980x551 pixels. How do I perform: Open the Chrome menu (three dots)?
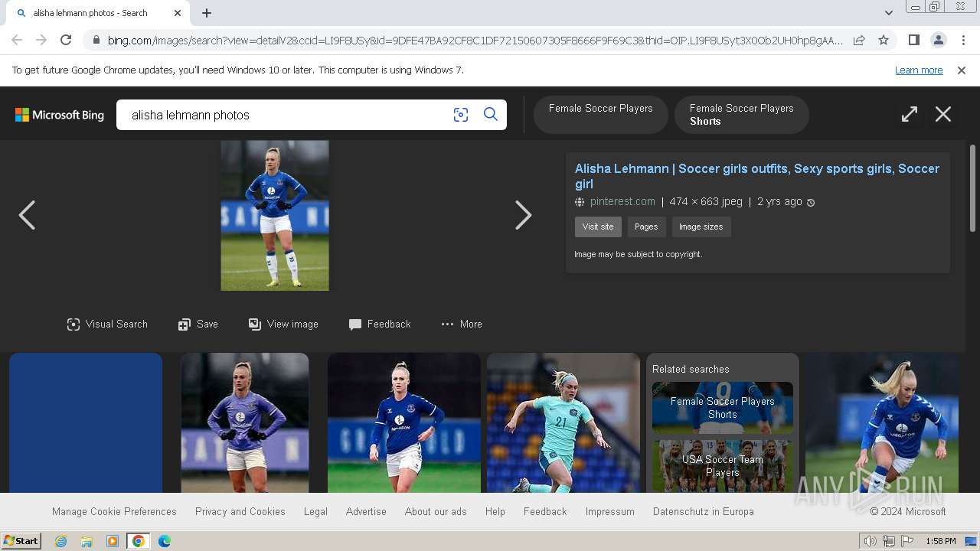tap(962, 40)
